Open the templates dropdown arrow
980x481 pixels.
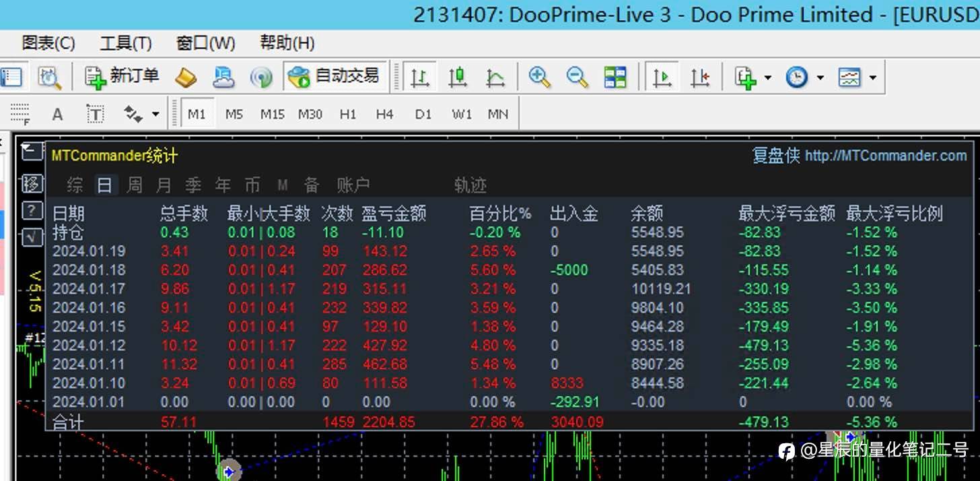(x=872, y=78)
